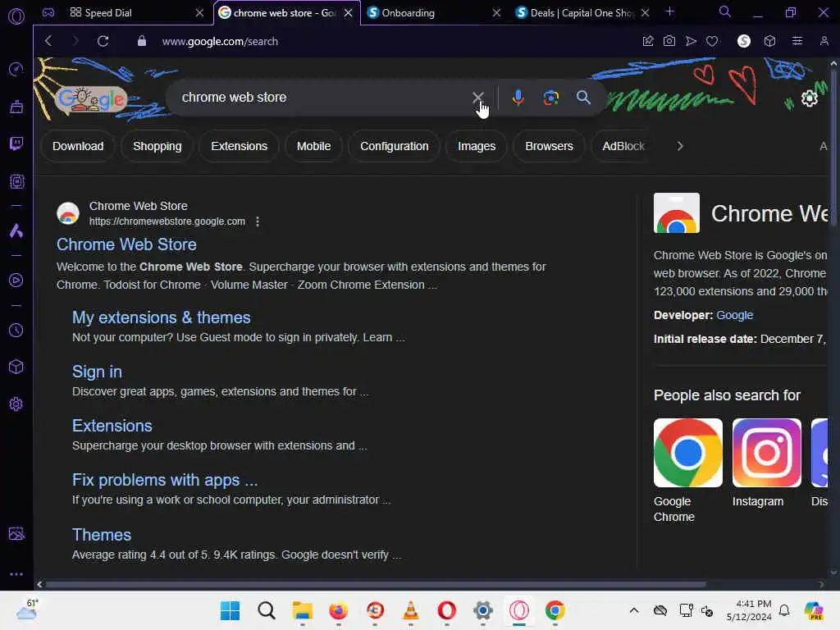840x630 pixels.
Task: Open GX Cleaner icon in sidebar
Action: (x=16, y=107)
